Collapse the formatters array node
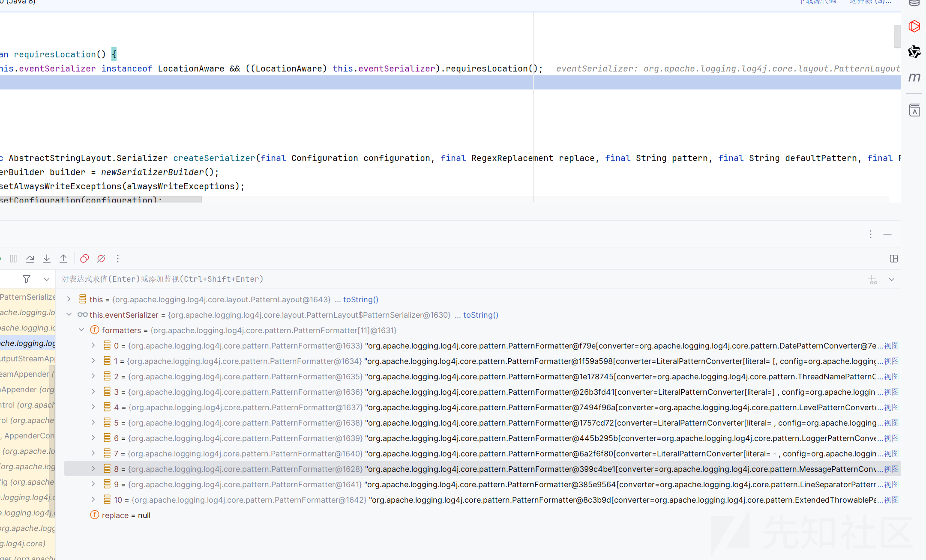The width and height of the screenshot is (926, 560). click(81, 330)
